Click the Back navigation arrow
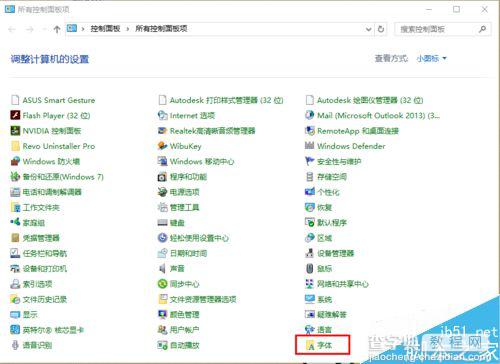 [12, 29]
